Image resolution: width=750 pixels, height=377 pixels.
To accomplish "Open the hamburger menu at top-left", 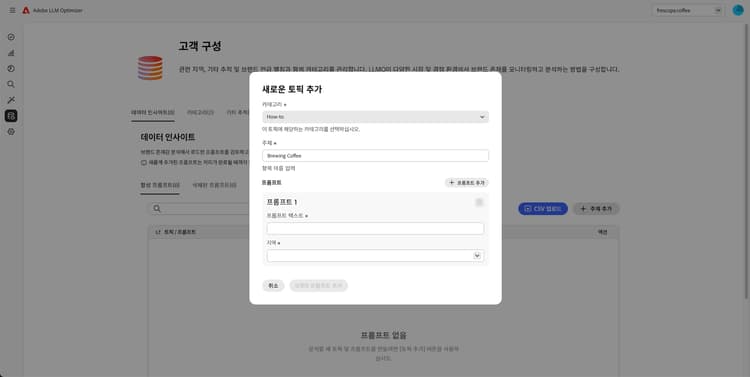I will point(12,10).
